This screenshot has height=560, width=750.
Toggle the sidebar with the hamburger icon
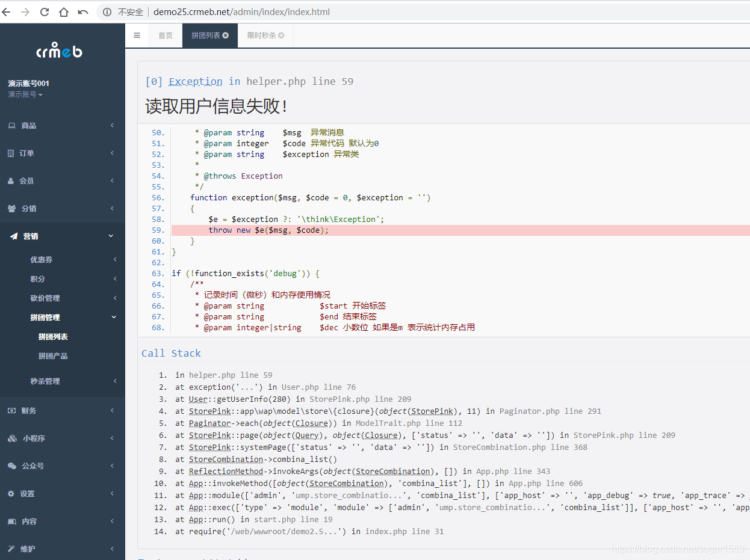pos(137,35)
